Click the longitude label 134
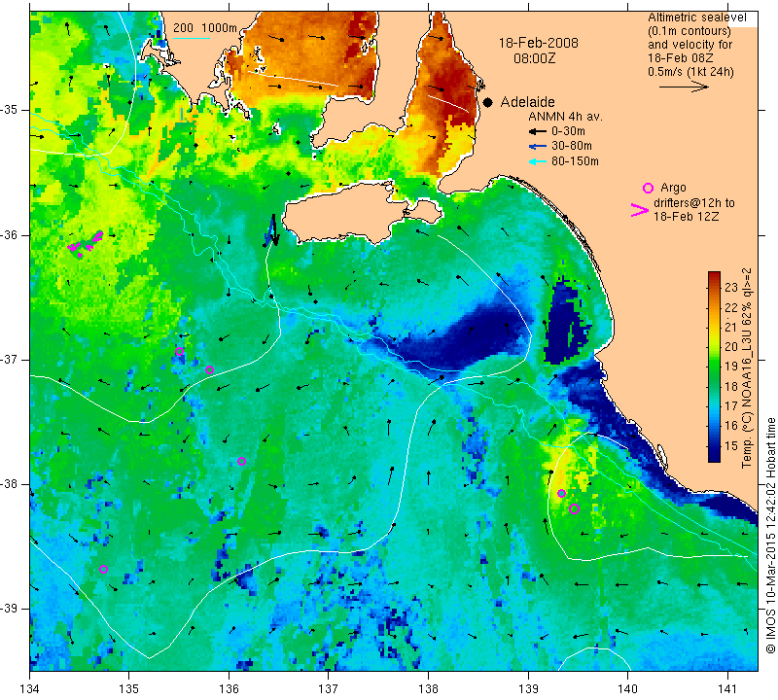The height and width of the screenshot is (700, 778). tap(30, 688)
